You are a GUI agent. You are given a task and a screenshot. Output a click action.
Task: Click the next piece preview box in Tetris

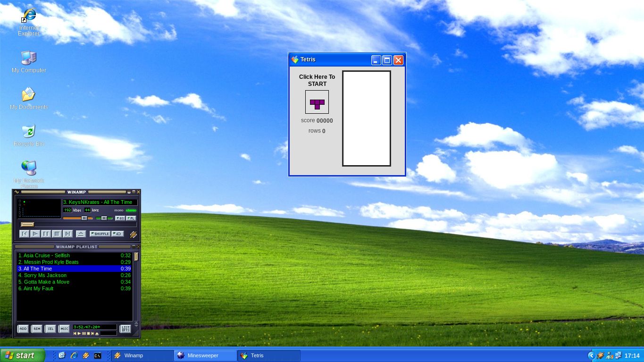[x=317, y=102]
